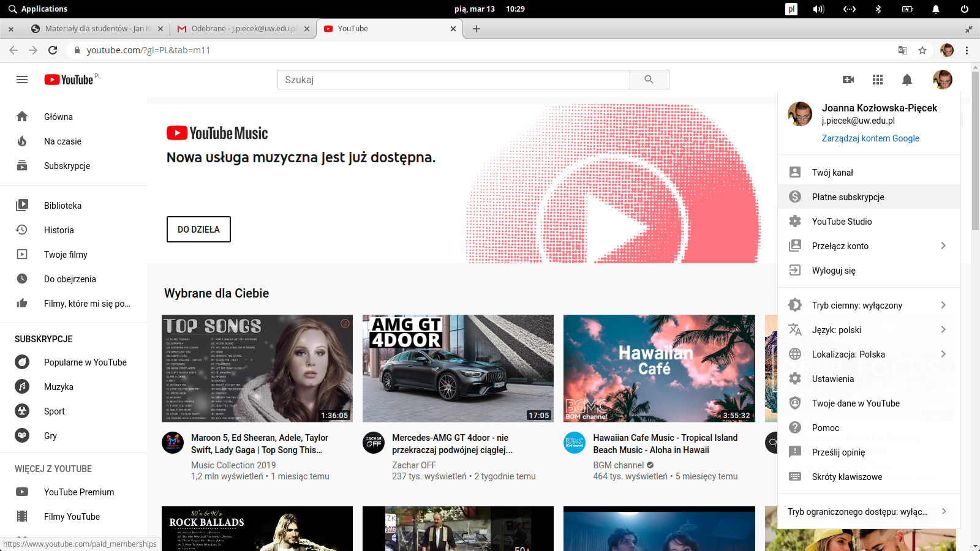Open the hamburger guide menu
This screenshot has width=980, height=551.
[22, 80]
